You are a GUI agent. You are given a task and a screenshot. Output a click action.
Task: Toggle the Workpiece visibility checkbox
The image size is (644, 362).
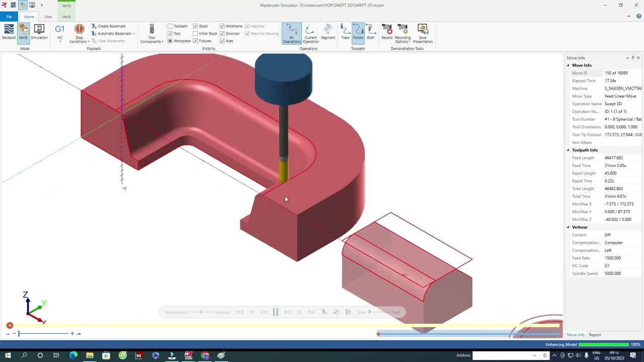(x=170, y=41)
